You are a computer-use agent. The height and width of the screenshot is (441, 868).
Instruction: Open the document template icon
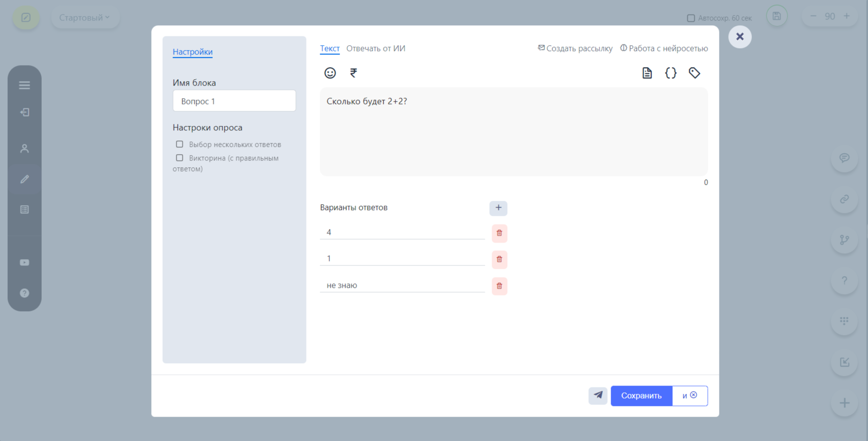[647, 73]
